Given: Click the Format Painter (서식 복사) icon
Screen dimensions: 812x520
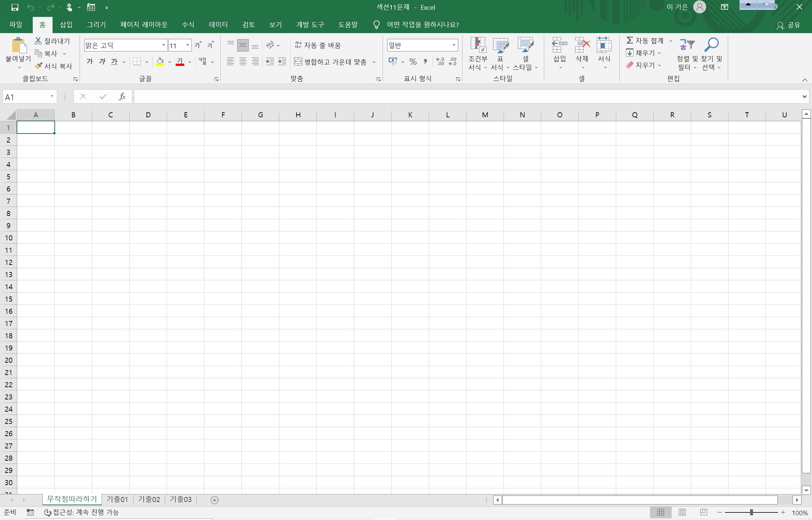Looking at the screenshot, I should [x=39, y=66].
